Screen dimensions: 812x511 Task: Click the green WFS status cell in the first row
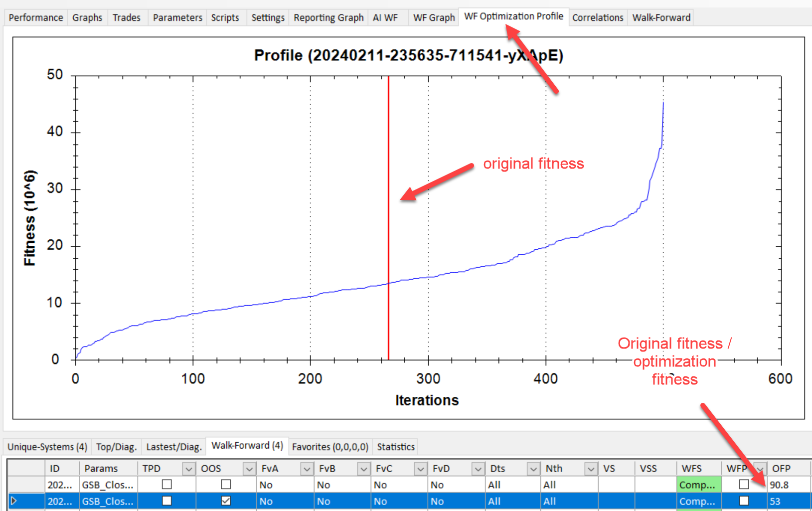[x=699, y=485]
